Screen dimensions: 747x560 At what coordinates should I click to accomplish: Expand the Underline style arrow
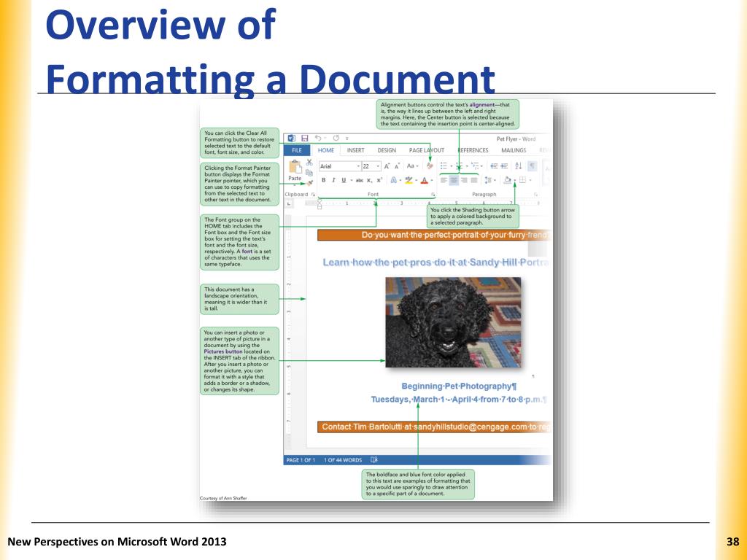coord(351,180)
